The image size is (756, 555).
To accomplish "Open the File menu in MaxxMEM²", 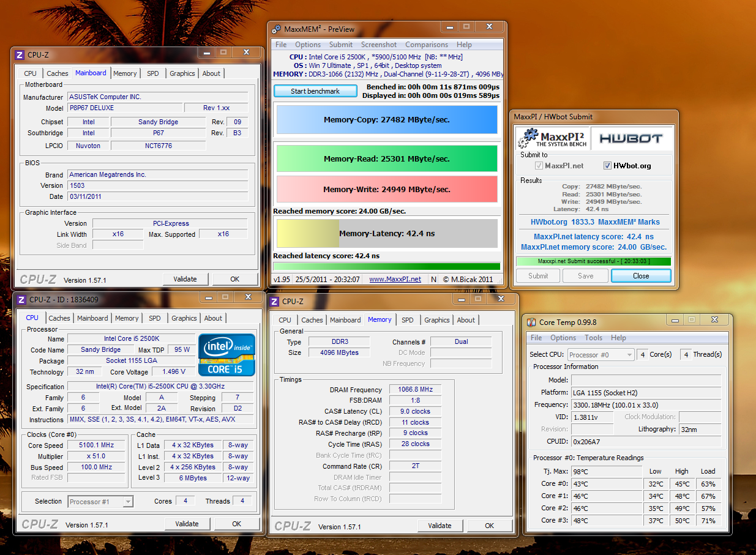I will [281, 45].
